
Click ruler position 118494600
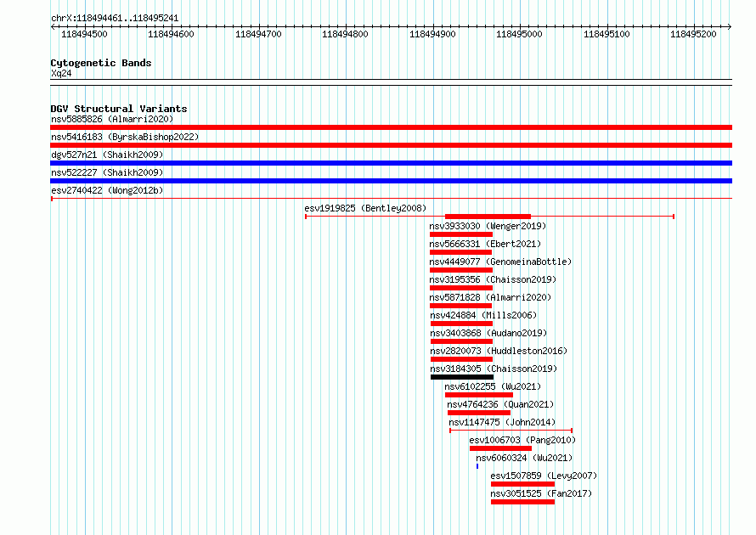coord(171,34)
